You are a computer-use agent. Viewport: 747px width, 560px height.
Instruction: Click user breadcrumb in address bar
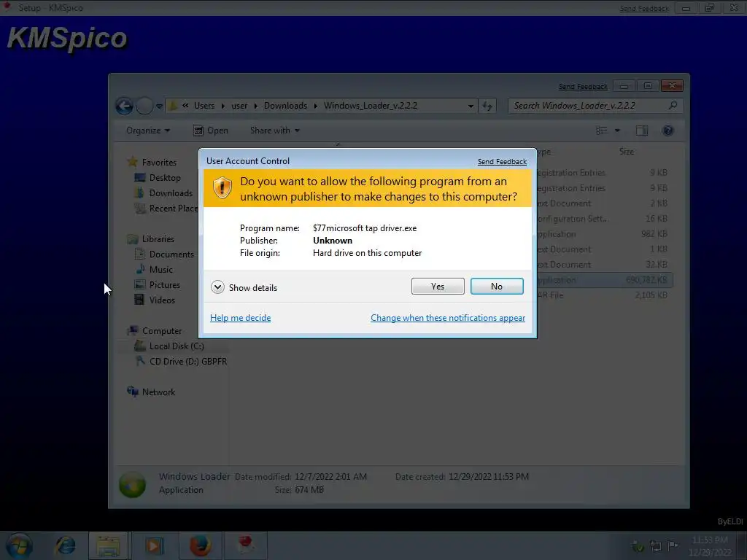239,106
